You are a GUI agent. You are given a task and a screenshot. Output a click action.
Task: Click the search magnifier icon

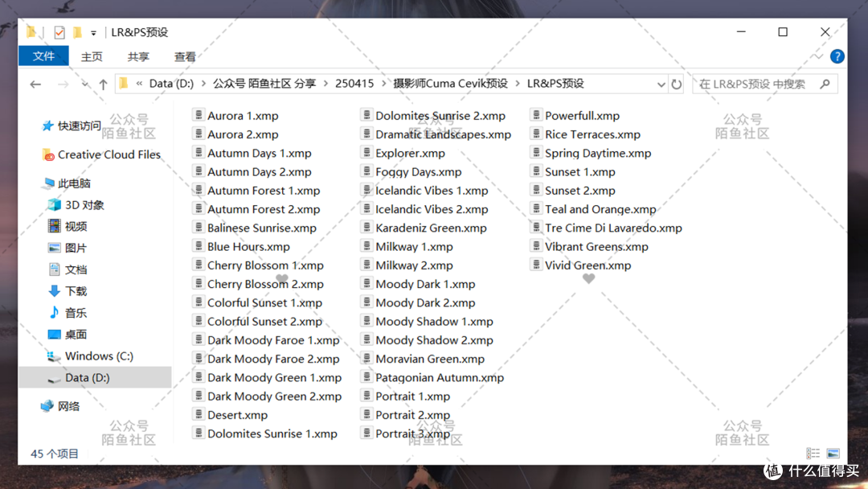[x=825, y=84]
